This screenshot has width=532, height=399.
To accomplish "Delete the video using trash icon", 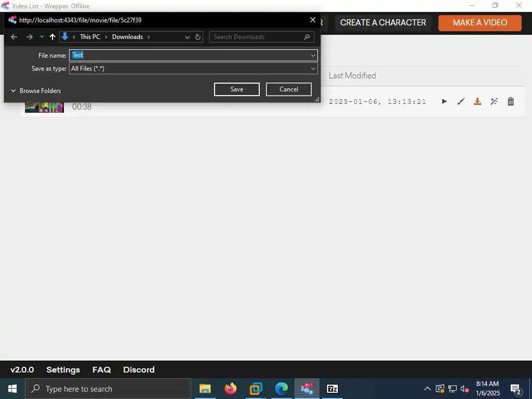I will (511, 101).
